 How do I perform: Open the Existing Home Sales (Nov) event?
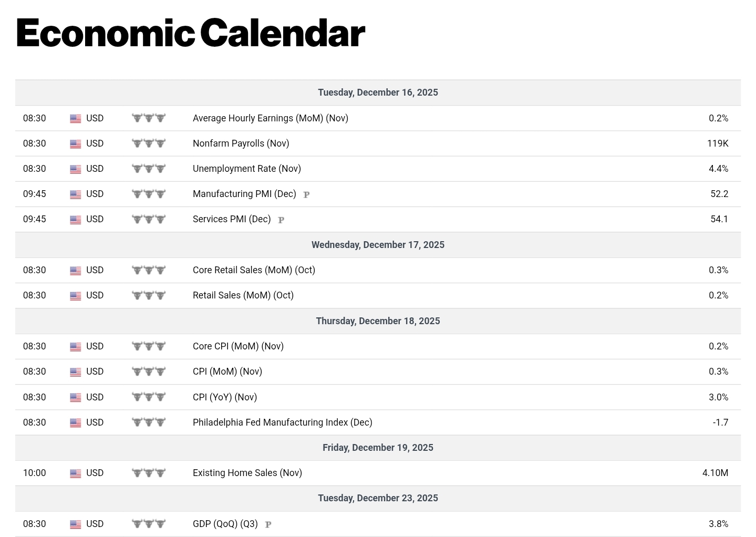247,473
